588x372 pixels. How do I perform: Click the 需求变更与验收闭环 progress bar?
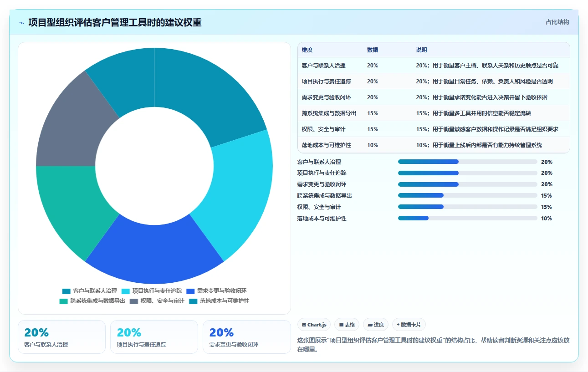click(468, 184)
